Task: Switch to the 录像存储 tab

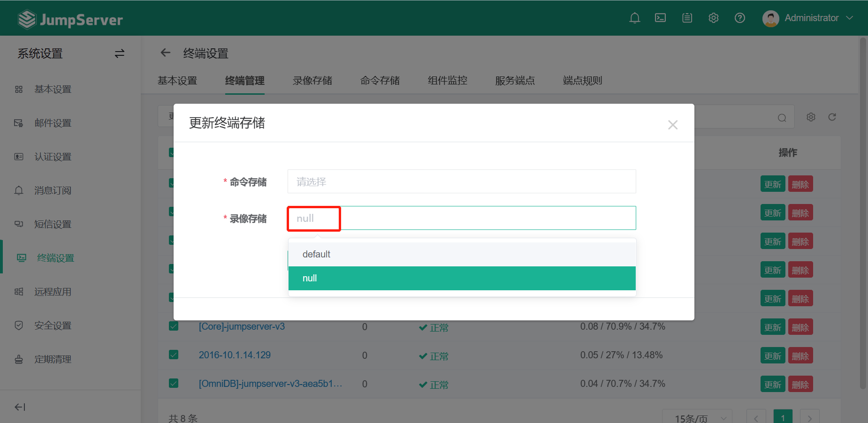Action: [x=312, y=81]
